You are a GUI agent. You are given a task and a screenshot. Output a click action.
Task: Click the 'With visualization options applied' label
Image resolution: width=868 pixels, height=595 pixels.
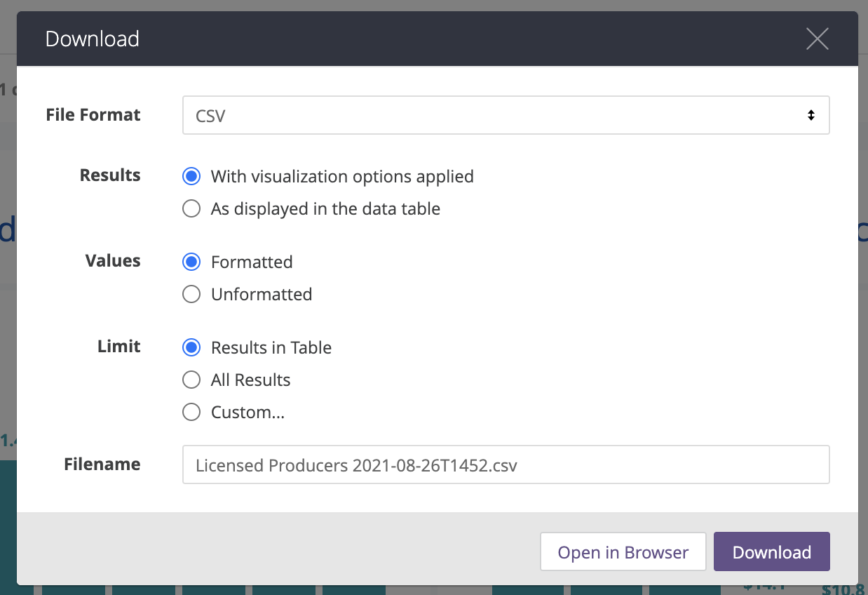342,176
